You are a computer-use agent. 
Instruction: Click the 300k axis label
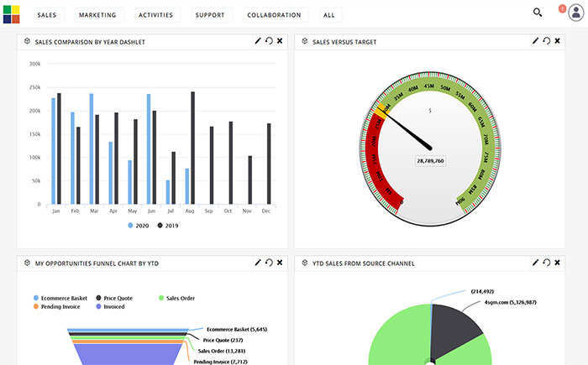35,64
